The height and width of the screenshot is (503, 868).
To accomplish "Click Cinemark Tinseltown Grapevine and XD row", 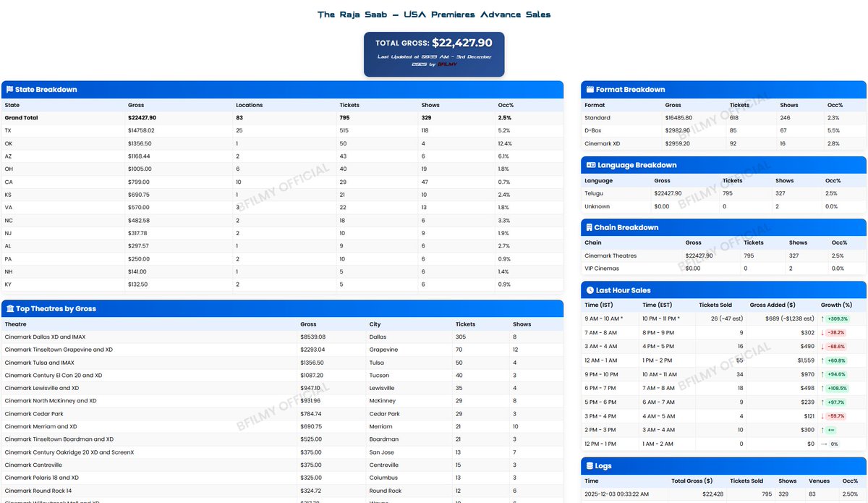I will click(282, 350).
